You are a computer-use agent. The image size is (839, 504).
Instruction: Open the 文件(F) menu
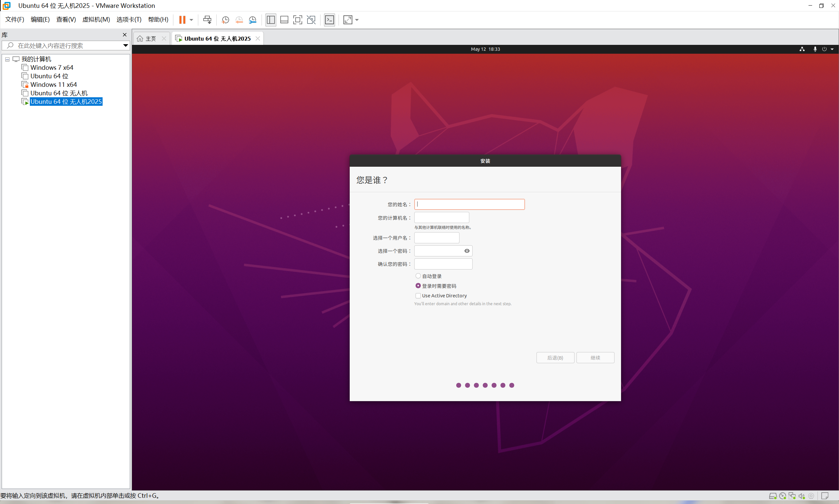tap(15, 19)
